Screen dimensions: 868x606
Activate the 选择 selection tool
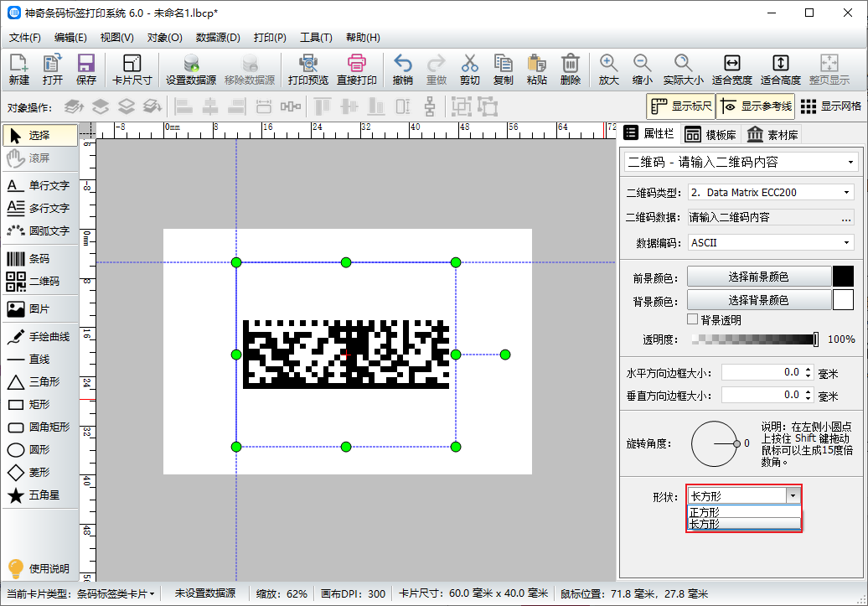pos(40,135)
